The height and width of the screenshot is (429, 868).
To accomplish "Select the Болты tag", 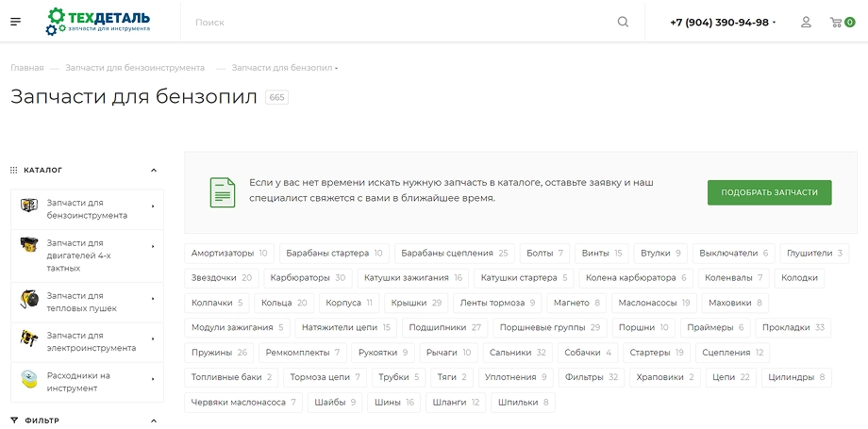I will tap(544, 253).
